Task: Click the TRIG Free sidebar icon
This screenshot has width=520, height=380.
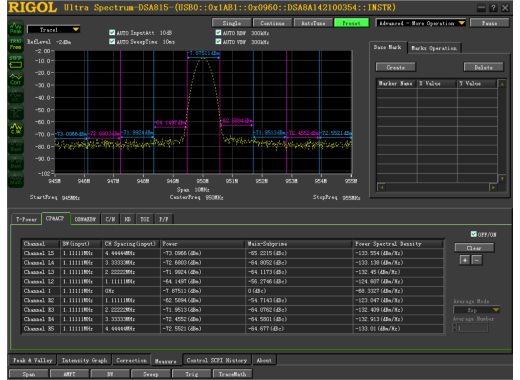Action: click(16, 44)
